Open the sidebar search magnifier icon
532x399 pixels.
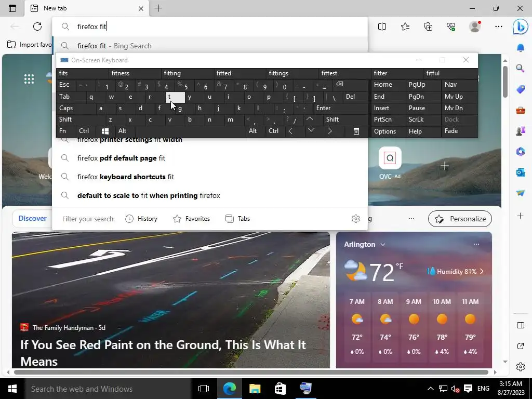[520, 69]
